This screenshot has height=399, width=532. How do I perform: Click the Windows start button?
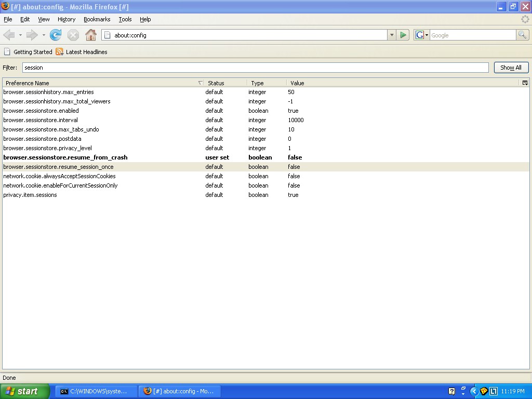[x=25, y=391]
